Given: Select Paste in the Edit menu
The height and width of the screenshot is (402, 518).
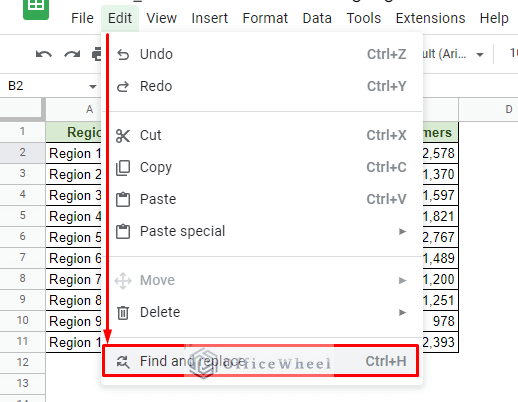Looking at the screenshot, I should [262, 199].
